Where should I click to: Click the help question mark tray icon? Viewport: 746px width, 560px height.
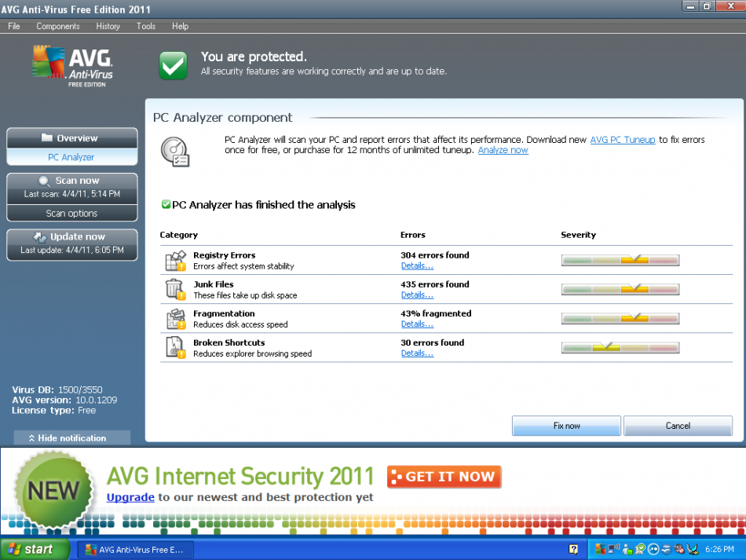point(574,549)
